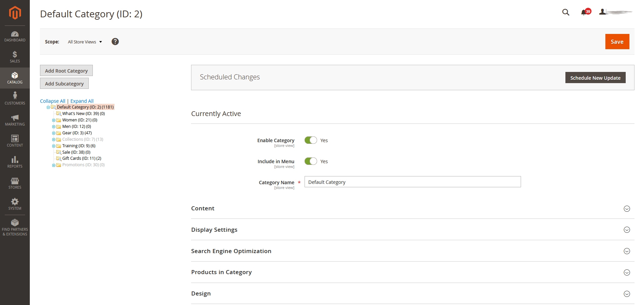Open the Sales sidebar menu

coord(15,57)
